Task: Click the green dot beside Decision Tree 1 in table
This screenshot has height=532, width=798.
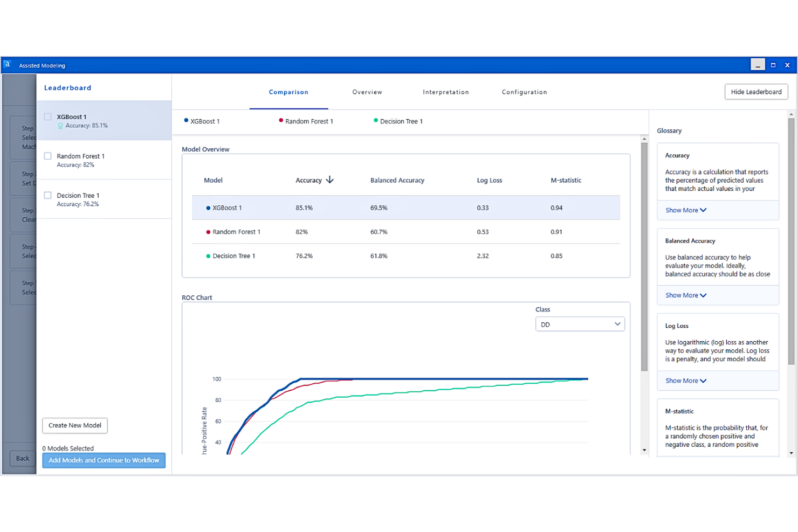Action: pos(208,256)
